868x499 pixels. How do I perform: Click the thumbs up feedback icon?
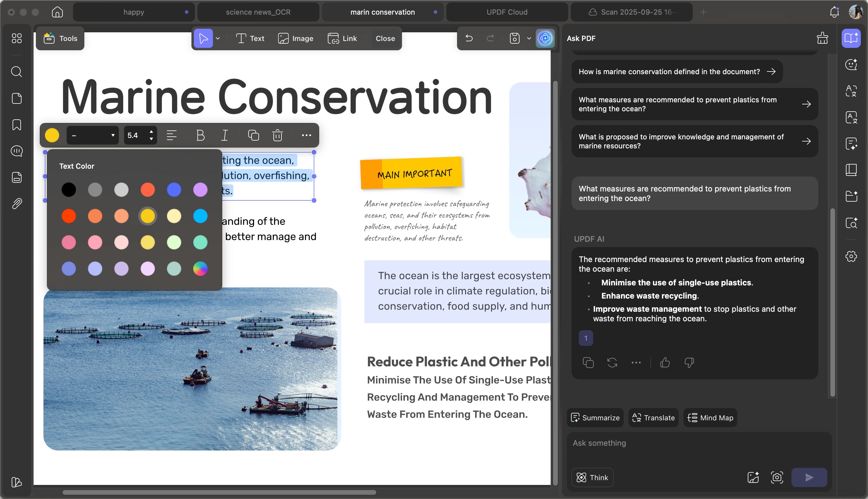click(x=665, y=363)
